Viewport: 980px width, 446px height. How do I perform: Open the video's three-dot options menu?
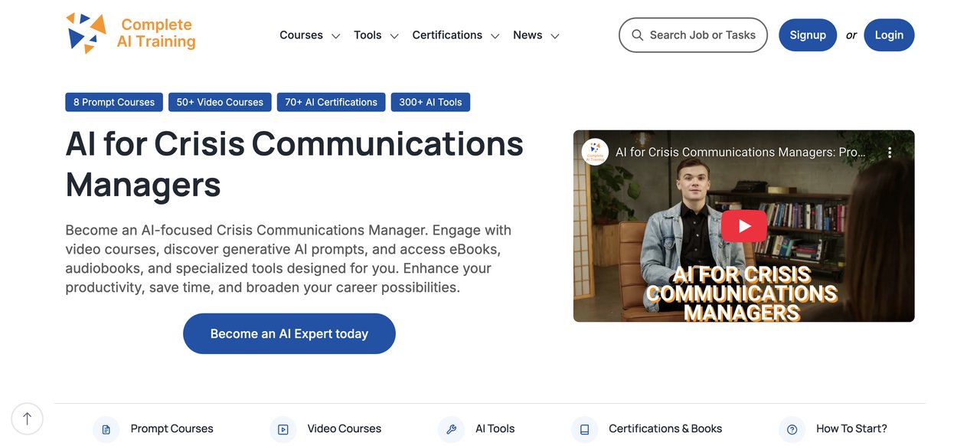[890, 152]
